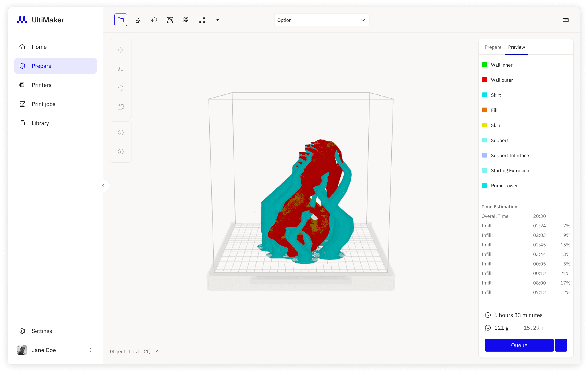Image resolution: width=588 pixels, height=373 pixels.
Task: Click the Queue button
Action: pos(519,345)
